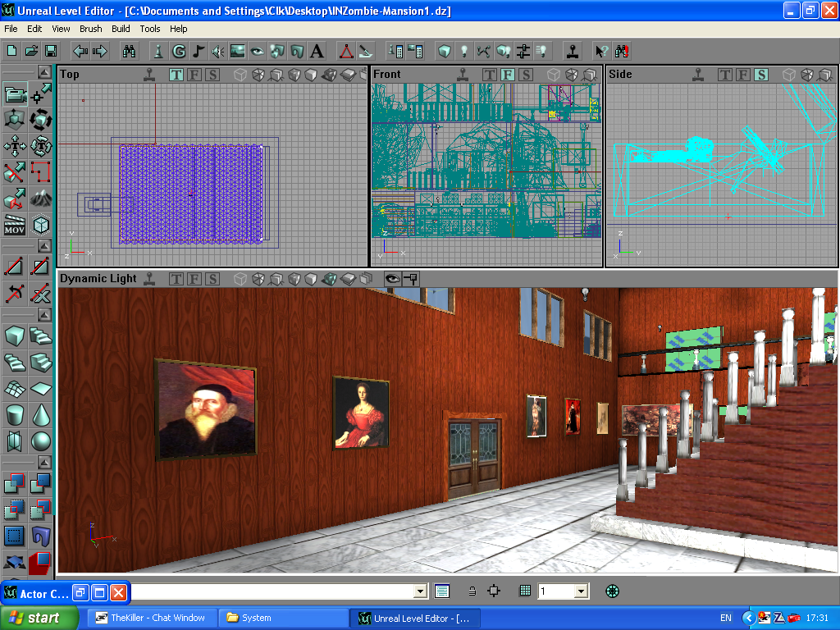Switch to TheKiller - Chat Window taskbar button
The width and height of the screenshot is (840, 630).
(152, 618)
